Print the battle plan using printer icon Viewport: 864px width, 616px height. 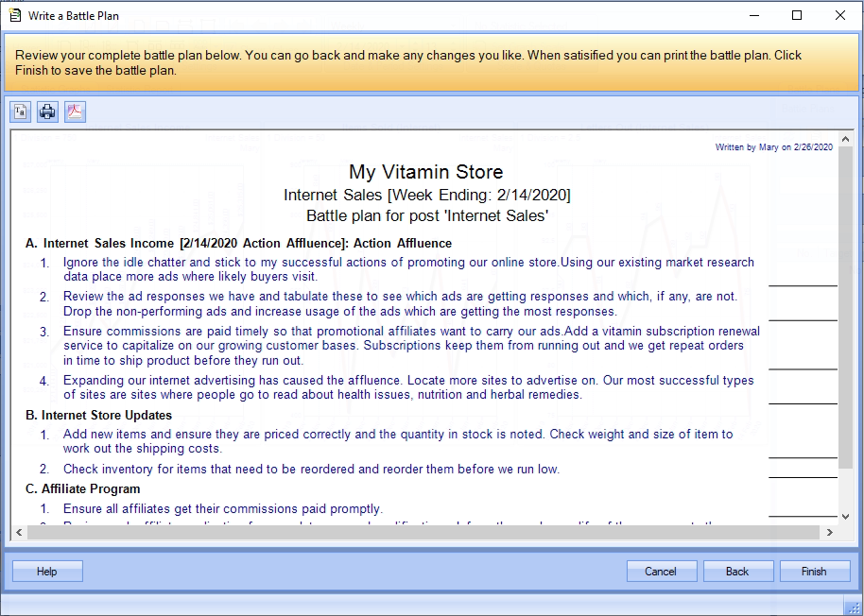coord(47,112)
